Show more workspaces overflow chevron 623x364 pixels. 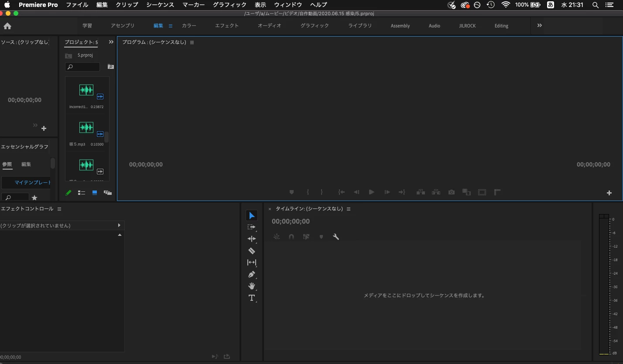click(x=540, y=26)
